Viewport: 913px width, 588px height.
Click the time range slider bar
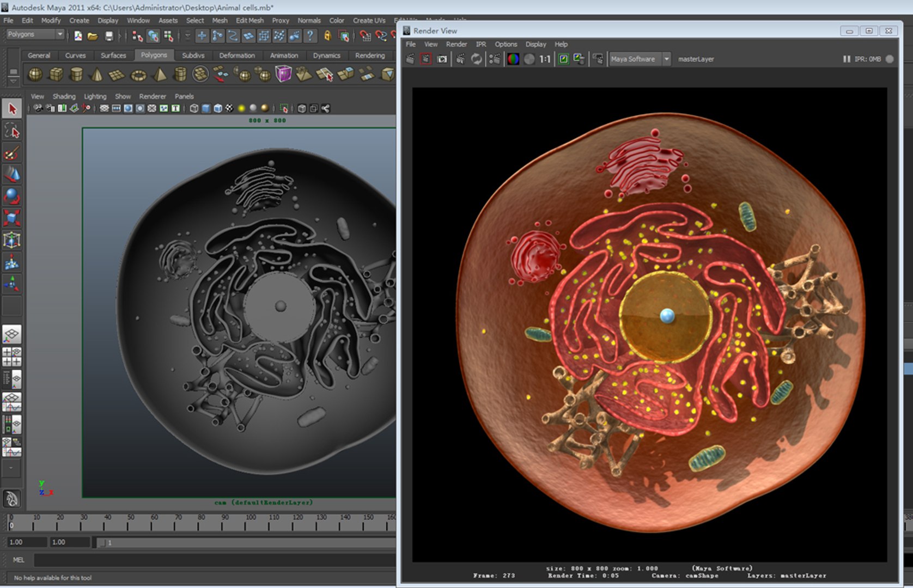[x=245, y=542]
